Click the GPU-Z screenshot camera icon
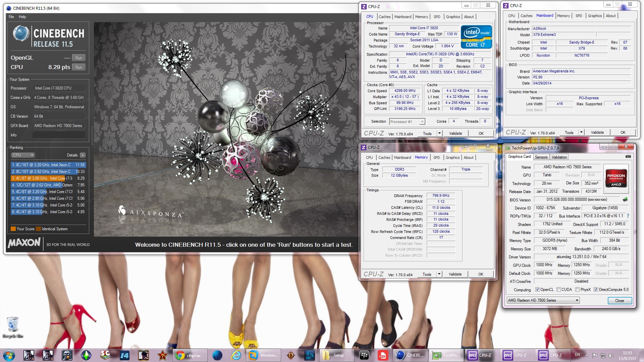The image size is (644, 362). [x=628, y=157]
